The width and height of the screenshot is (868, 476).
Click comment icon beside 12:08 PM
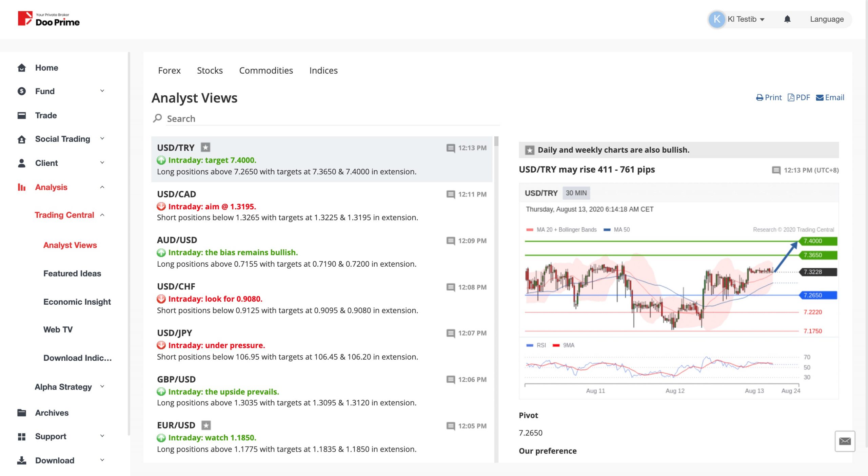click(x=451, y=287)
